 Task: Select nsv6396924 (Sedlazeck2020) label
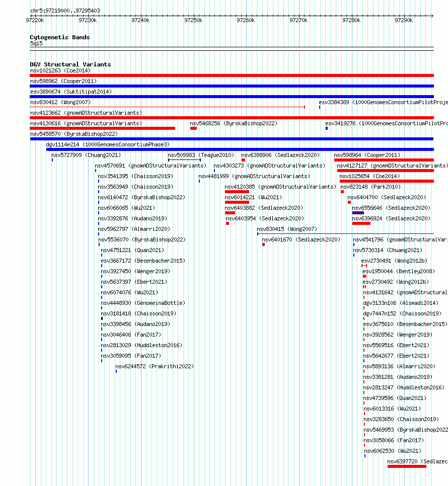click(x=391, y=218)
